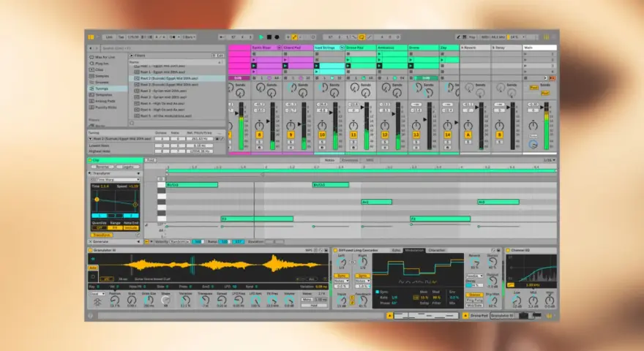Toggle the yellow loop switch icon

[362, 37]
